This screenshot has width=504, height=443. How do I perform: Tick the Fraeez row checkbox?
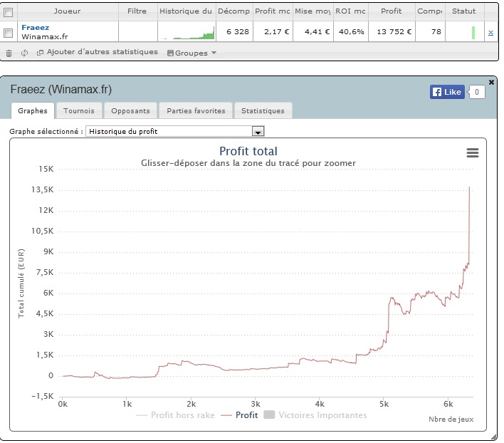pos(9,33)
